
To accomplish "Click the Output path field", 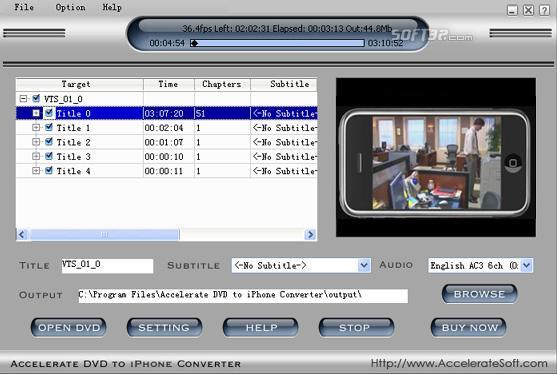I will point(243,296).
